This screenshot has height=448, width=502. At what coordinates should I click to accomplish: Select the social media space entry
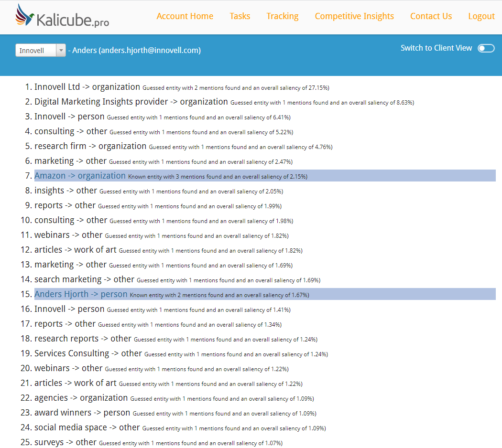(x=180, y=427)
